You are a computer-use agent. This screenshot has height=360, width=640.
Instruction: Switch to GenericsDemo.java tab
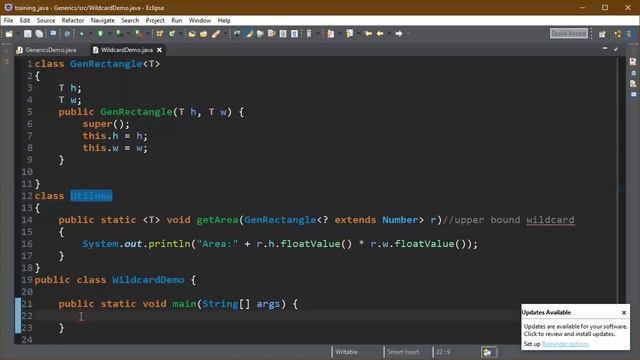click(x=47, y=50)
